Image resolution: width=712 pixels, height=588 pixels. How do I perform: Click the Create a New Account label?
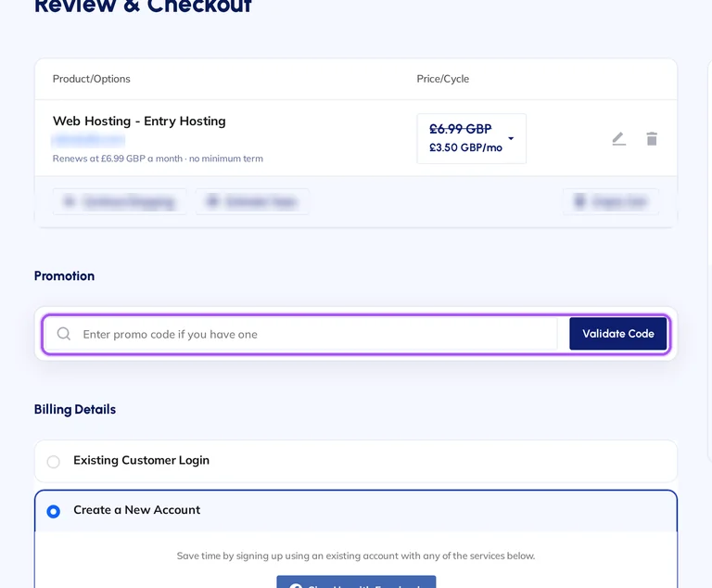point(136,510)
